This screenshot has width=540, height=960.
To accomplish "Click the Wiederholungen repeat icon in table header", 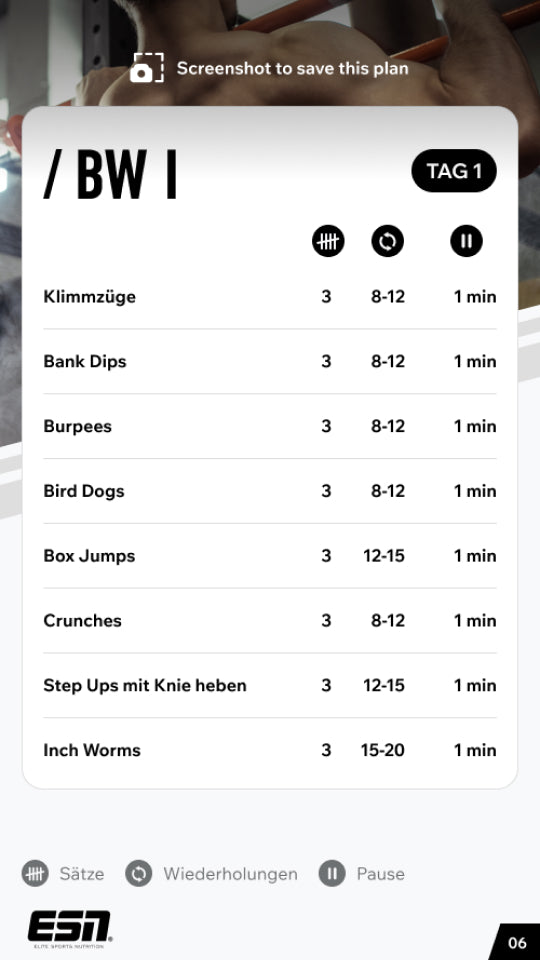I will click(x=388, y=241).
